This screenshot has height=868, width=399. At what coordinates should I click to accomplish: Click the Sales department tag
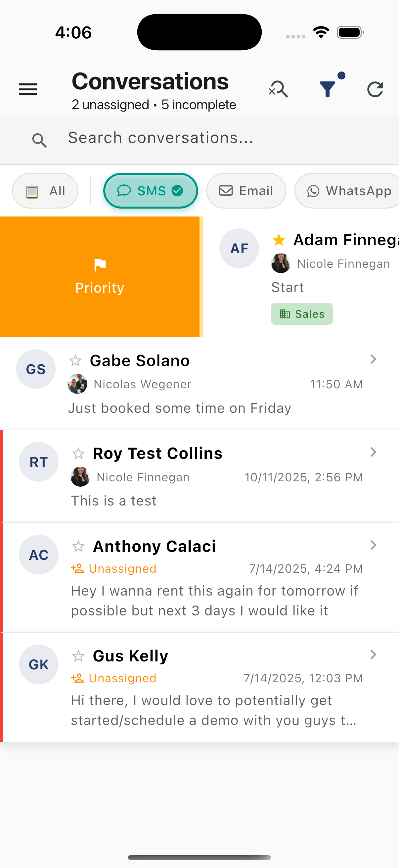302,314
